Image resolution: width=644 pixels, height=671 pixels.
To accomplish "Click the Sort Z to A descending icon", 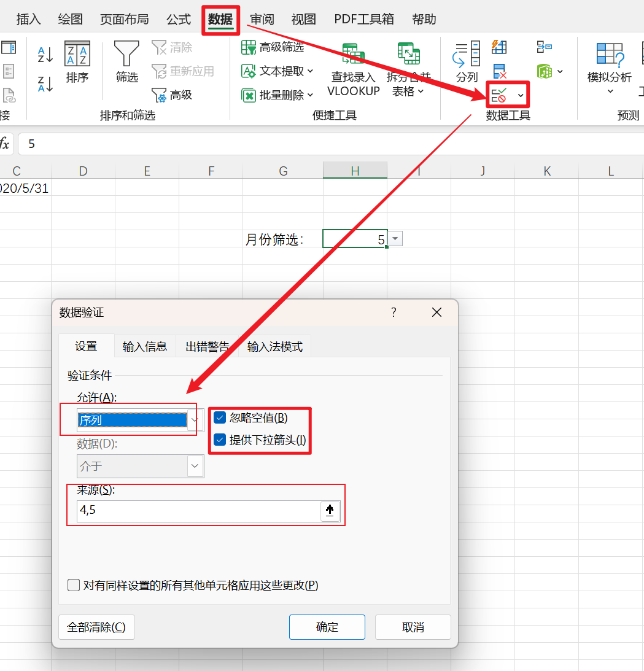I will pos(45,83).
